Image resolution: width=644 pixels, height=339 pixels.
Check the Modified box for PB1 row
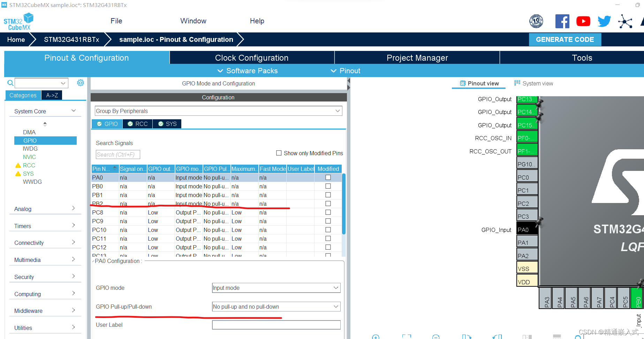pos(328,195)
